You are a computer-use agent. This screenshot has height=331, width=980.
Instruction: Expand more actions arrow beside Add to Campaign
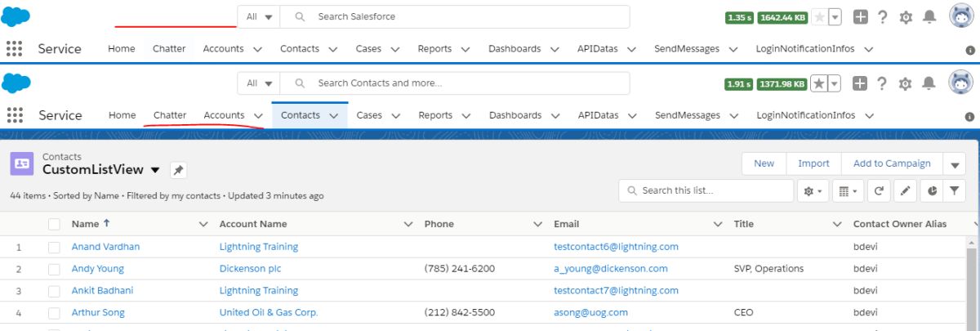pyautogui.click(x=954, y=163)
